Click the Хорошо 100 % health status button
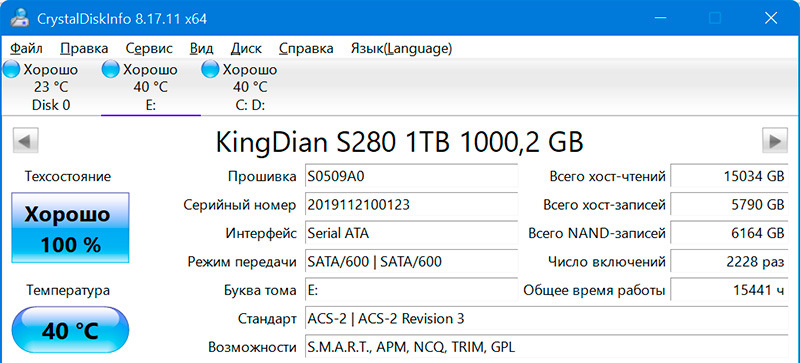Image resolution: width=800 pixels, height=363 pixels. (70, 228)
